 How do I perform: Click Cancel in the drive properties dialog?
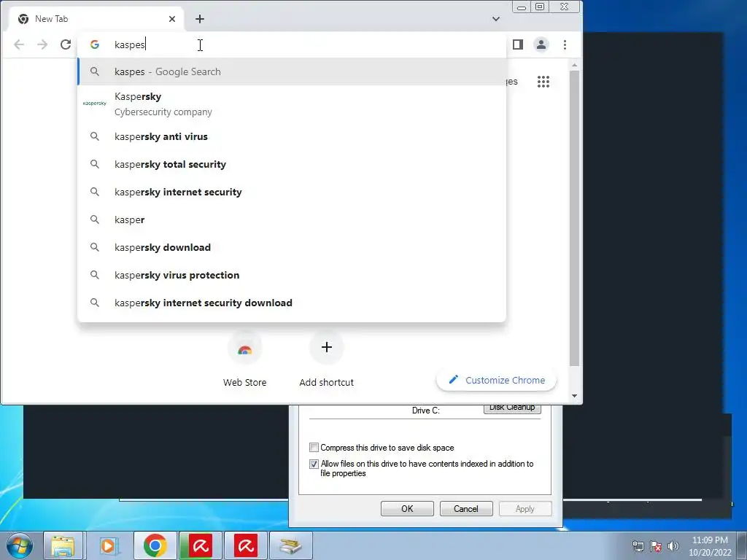(466, 508)
